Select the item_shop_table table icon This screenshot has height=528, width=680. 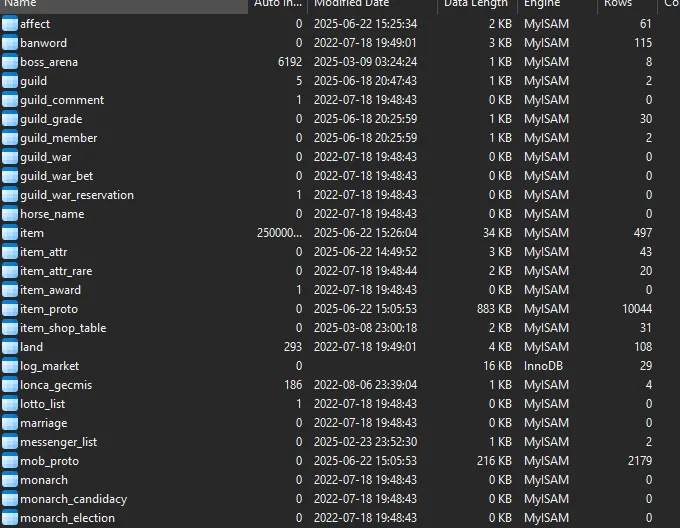[x=10, y=328]
